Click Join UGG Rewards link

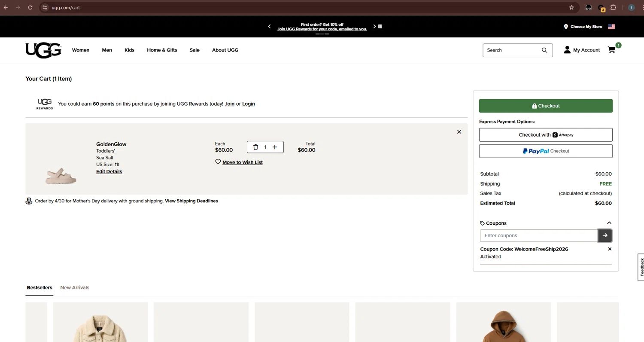(x=230, y=104)
